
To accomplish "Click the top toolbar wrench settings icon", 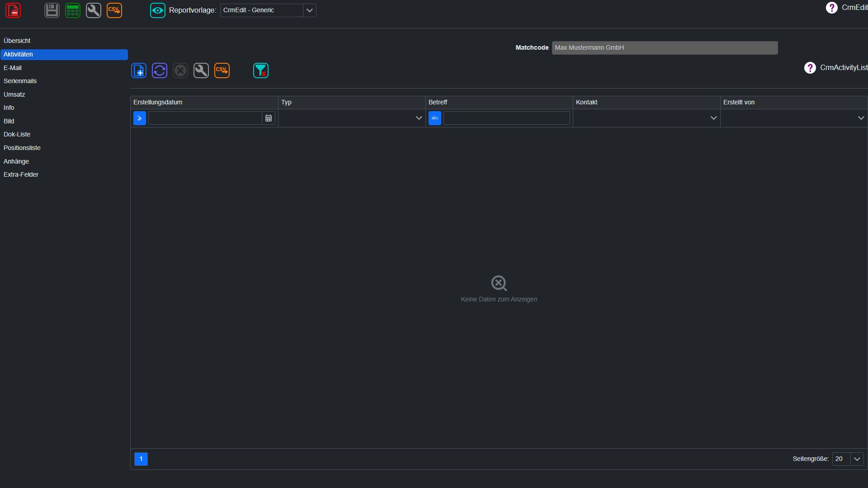I will coord(94,10).
